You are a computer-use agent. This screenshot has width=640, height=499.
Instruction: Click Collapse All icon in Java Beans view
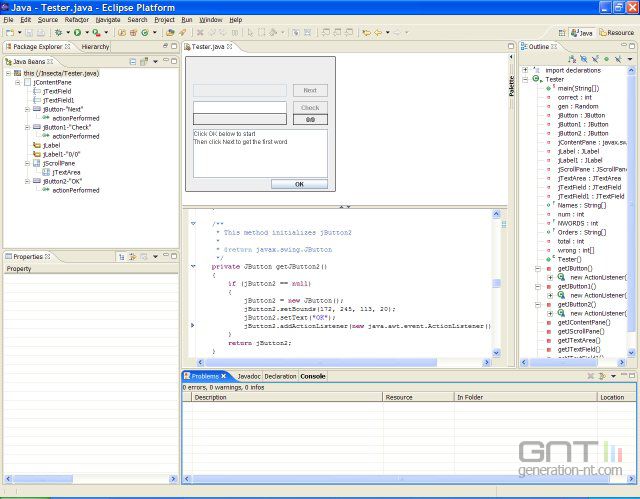[133, 62]
